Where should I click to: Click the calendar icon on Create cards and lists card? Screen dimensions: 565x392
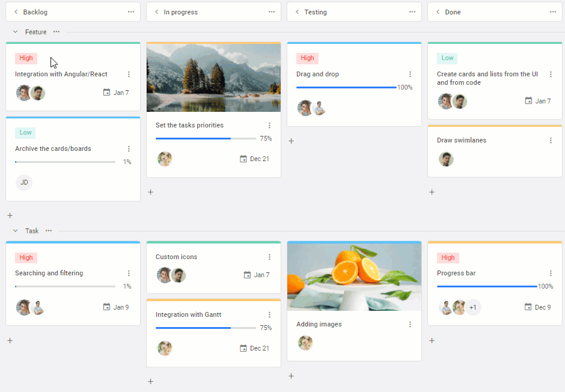point(528,101)
